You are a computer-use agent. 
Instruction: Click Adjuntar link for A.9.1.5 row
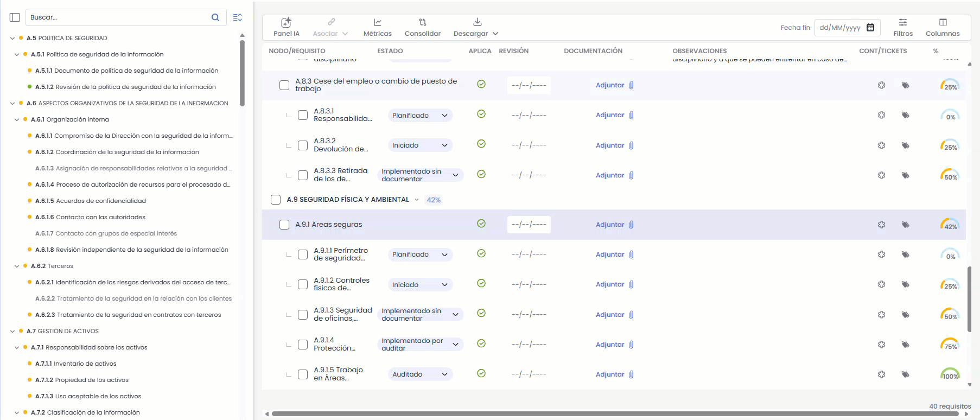610,374
